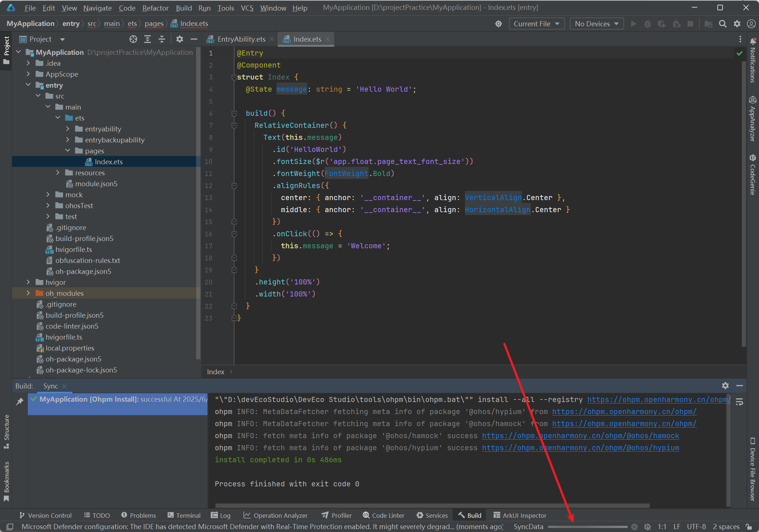Open the Terminal tool window button
The image size is (759, 532).
point(184,515)
